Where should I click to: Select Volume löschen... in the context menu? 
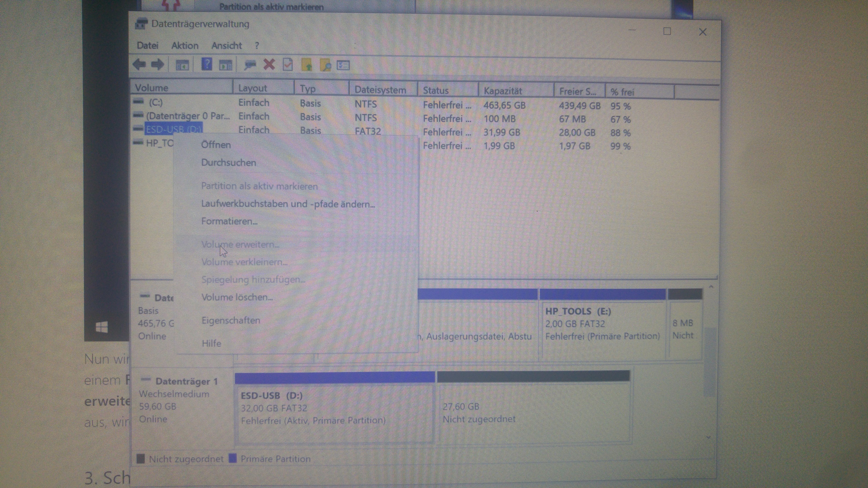tap(237, 297)
